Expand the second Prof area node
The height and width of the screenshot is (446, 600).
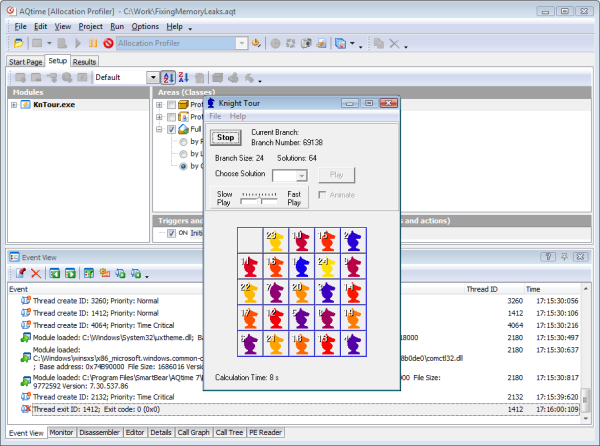pyautogui.click(x=159, y=117)
